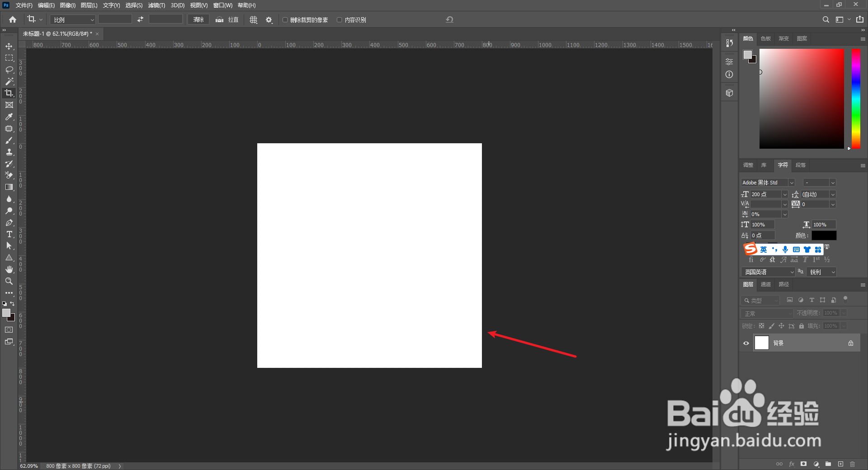Click add layer style fx icon
The width and height of the screenshot is (868, 470).
coord(792,464)
